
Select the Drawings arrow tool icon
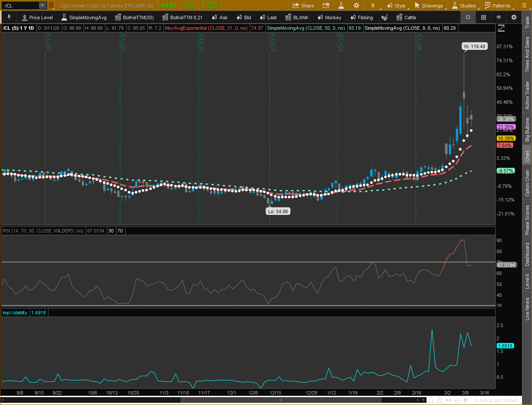[418, 5]
